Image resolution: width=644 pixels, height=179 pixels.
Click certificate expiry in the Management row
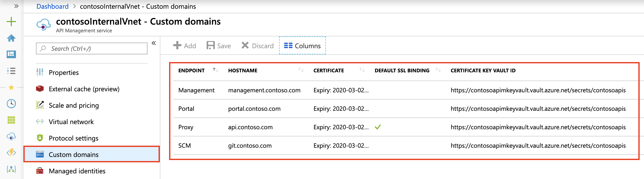(x=341, y=90)
